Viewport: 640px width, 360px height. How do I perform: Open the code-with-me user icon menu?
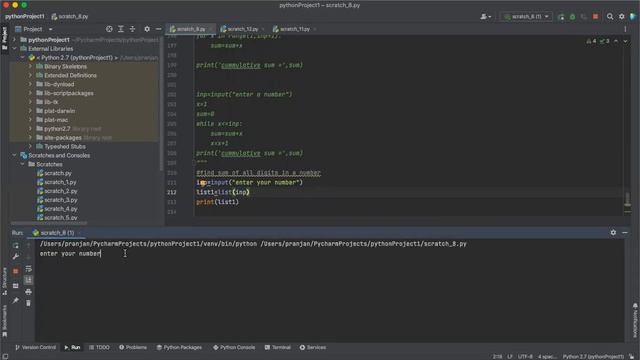click(x=485, y=17)
